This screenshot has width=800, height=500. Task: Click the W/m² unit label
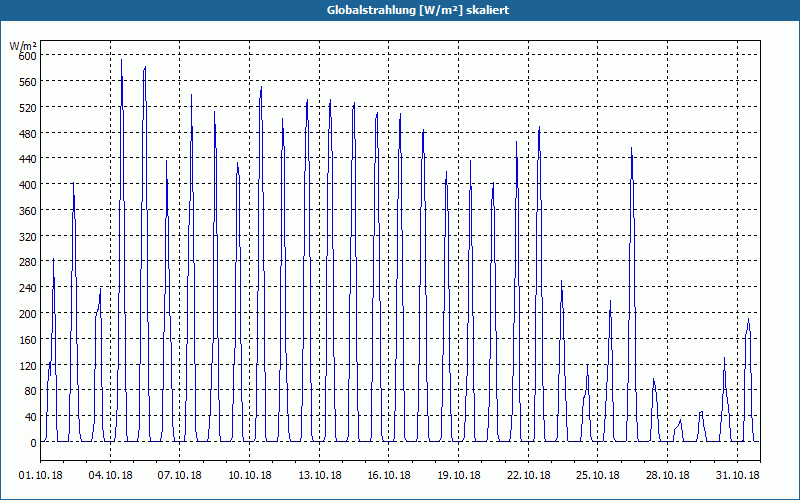pyautogui.click(x=23, y=46)
